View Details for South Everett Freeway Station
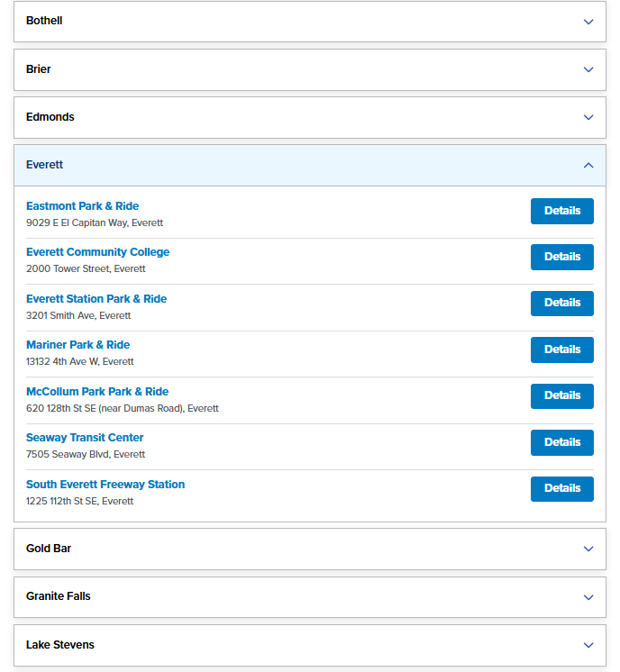Screen dimensions: 620x672 [562, 489]
